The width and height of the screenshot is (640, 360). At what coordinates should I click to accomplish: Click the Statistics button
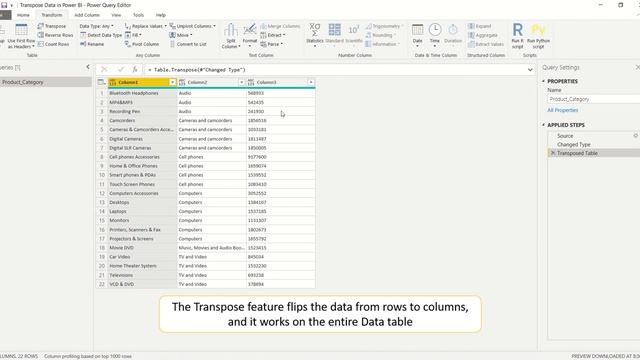coord(315,35)
